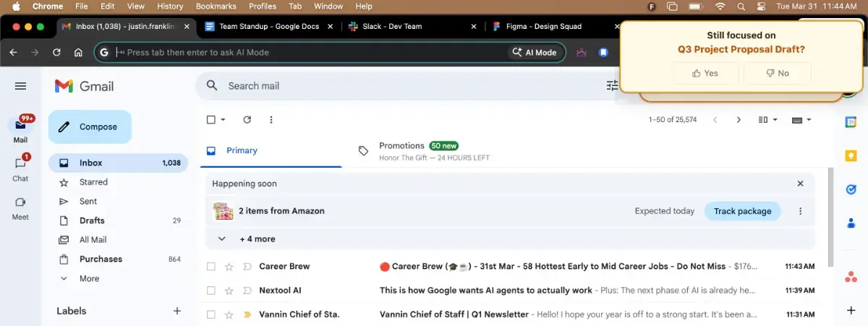Viewport: 868px width, 326px height.
Task: Open Contacts in the side panel
Action: tap(851, 223)
